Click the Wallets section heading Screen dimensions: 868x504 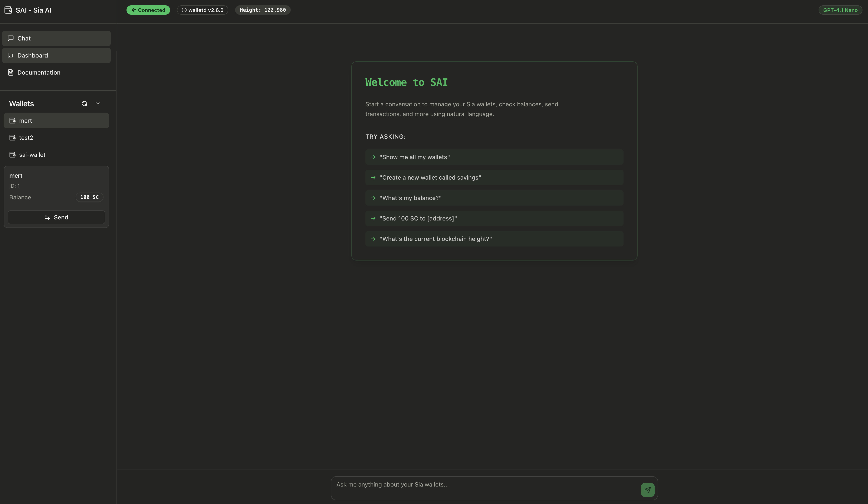coord(21,104)
